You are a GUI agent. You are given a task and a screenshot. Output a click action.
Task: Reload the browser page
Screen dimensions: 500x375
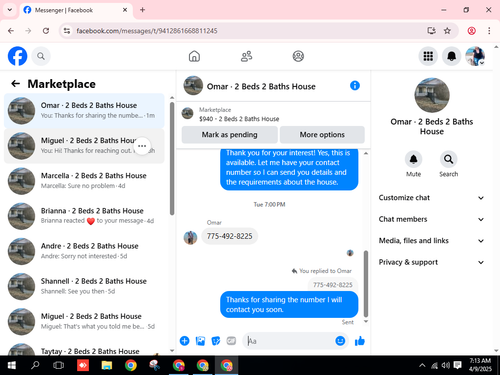click(46, 31)
